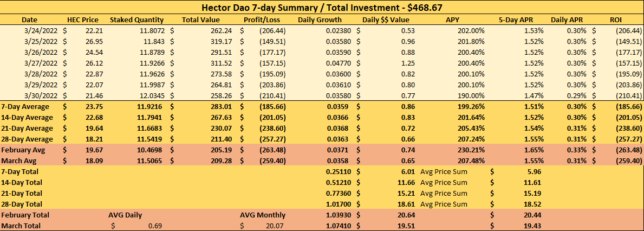Click March average APY 207.48%
Viewport: 644px width, 231px height.
(472, 161)
